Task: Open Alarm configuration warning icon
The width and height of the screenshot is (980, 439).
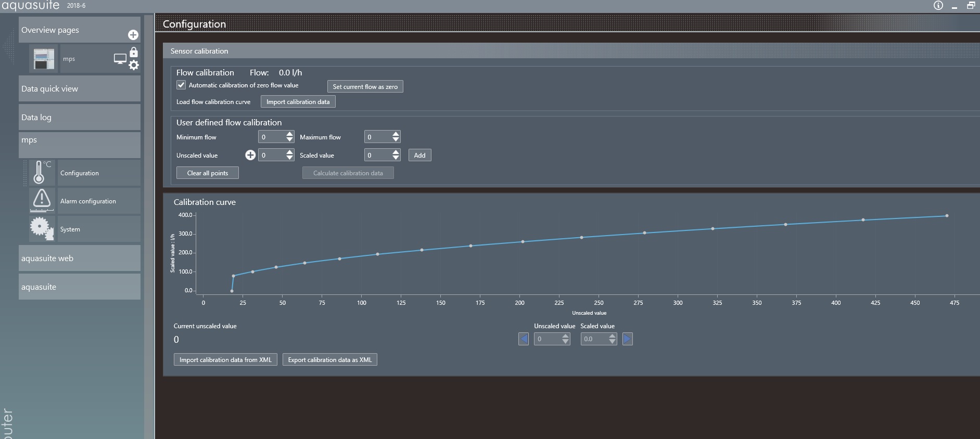Action: 42,200
